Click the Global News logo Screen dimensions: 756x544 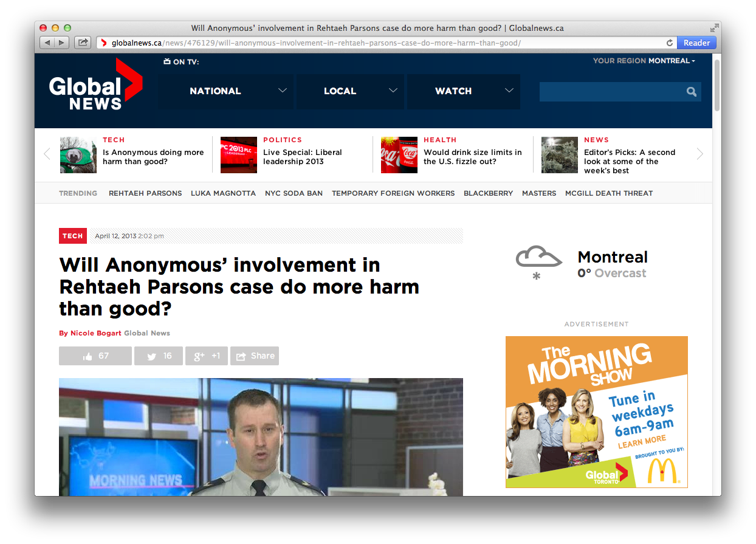(x=95, y=85)
